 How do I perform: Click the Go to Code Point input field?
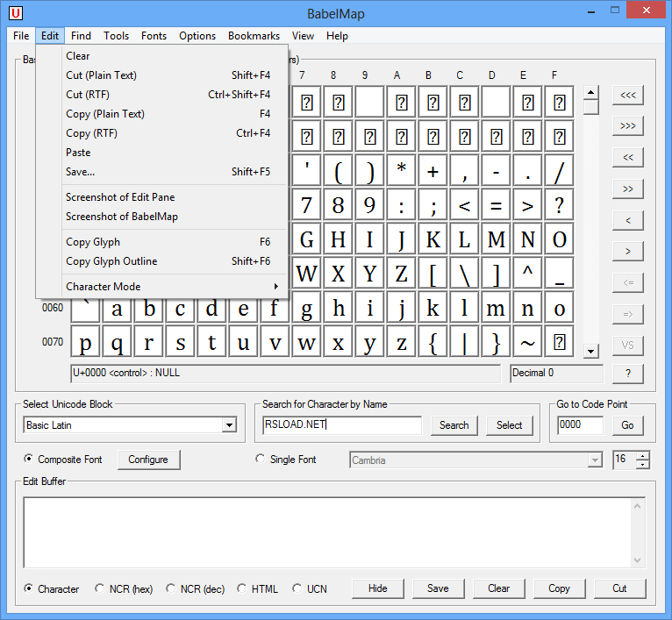580,425
